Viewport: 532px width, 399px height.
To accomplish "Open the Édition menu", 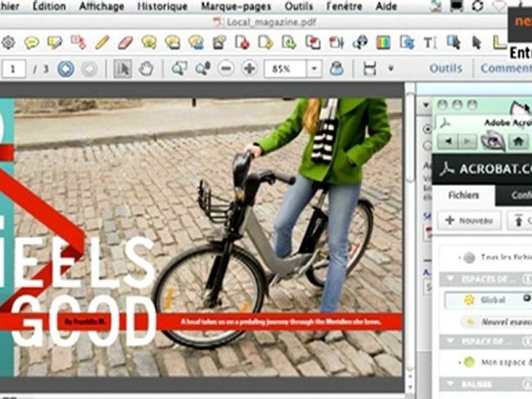I will tap(49, 6).
